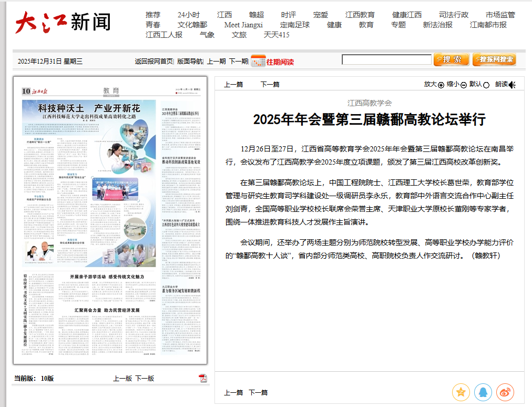Open the 版面导航 page navigation menu
Image resolution: width=532 pixels, height=407 pixels.
coord(189,62)
